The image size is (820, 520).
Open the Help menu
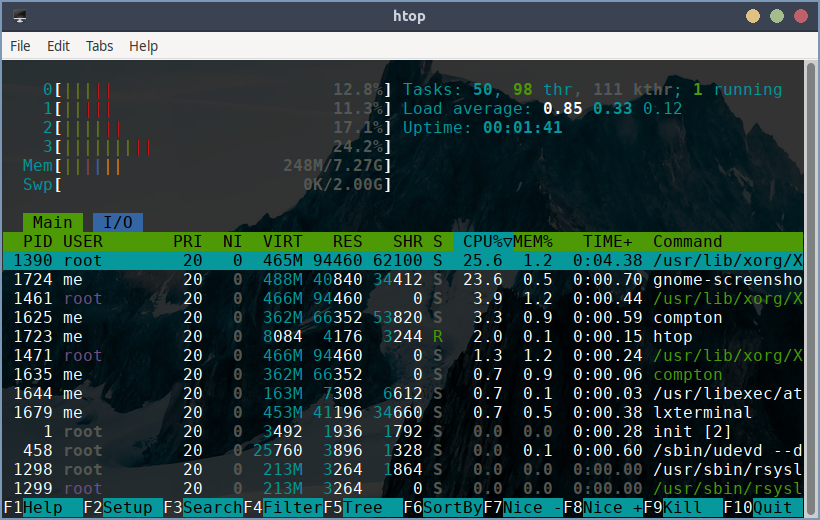(x=143, y=46)
